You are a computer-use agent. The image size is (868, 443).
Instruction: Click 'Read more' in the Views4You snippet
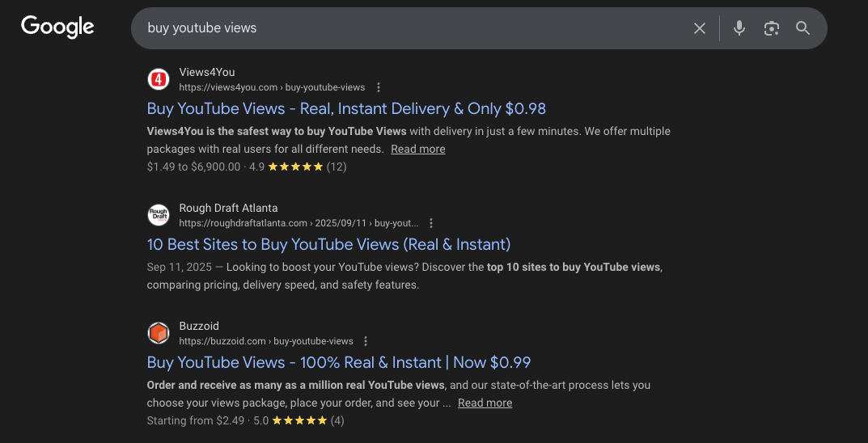[x=418, y=150]
